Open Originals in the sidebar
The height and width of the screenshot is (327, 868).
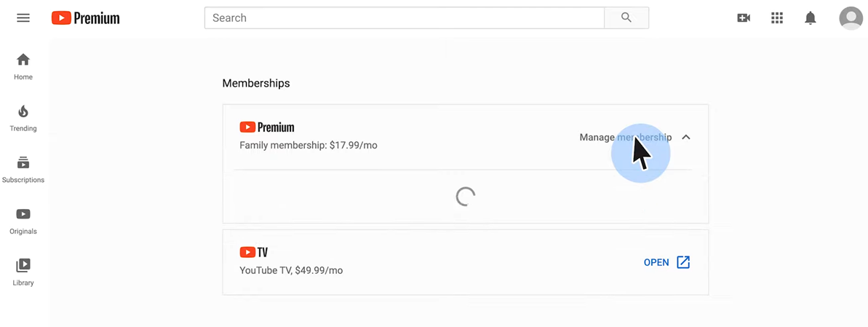(23, 221)
